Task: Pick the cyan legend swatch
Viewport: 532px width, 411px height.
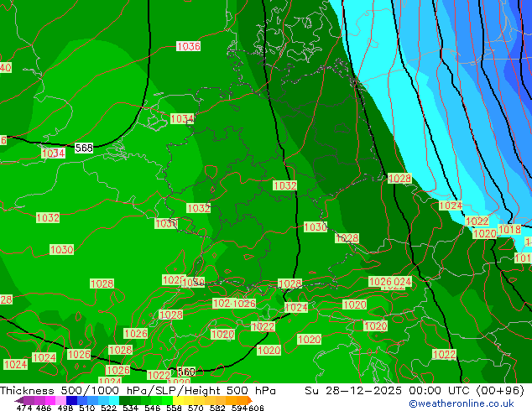Action: coord(114,400)
